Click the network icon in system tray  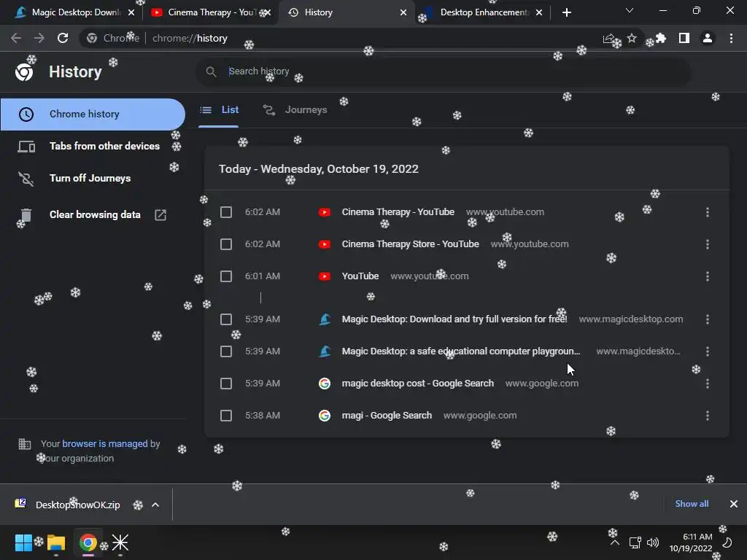point(635,542)
